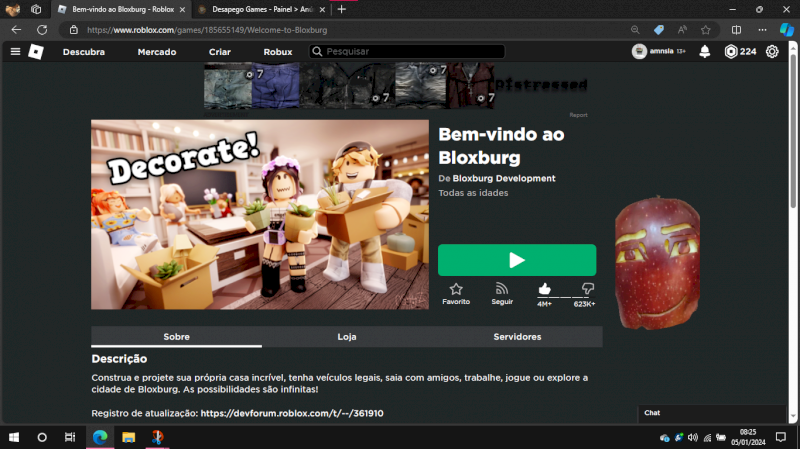
Task: Open the notifications bell
Action: coord(705,52)
